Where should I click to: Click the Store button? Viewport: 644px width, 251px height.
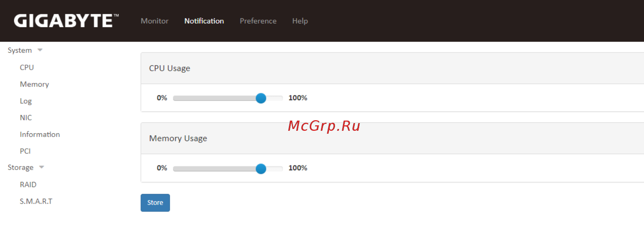(155, 203)
